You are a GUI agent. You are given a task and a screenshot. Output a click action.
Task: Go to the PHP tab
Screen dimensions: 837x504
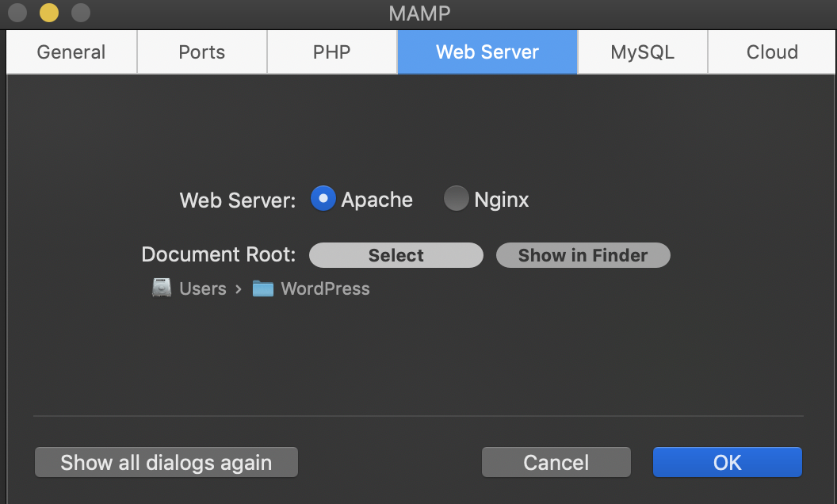[x=332, y=52]
